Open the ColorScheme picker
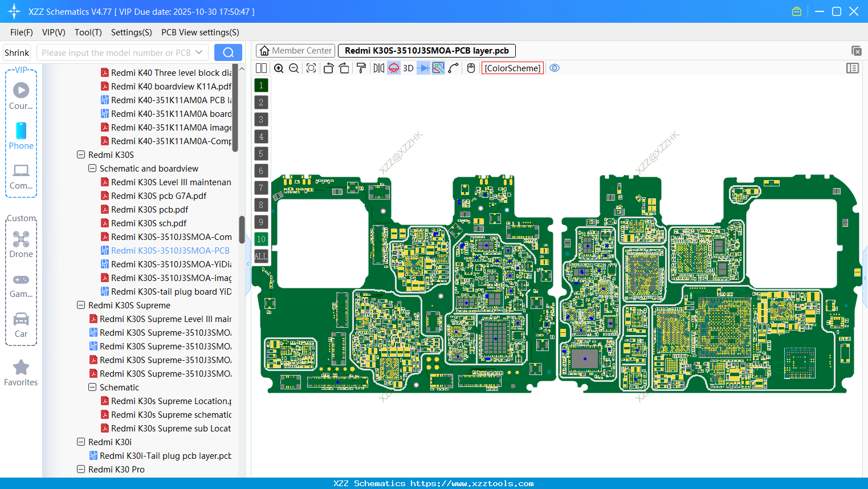This screenshot has width=868, height=489. pyautogui.click(x=512, y=68)
